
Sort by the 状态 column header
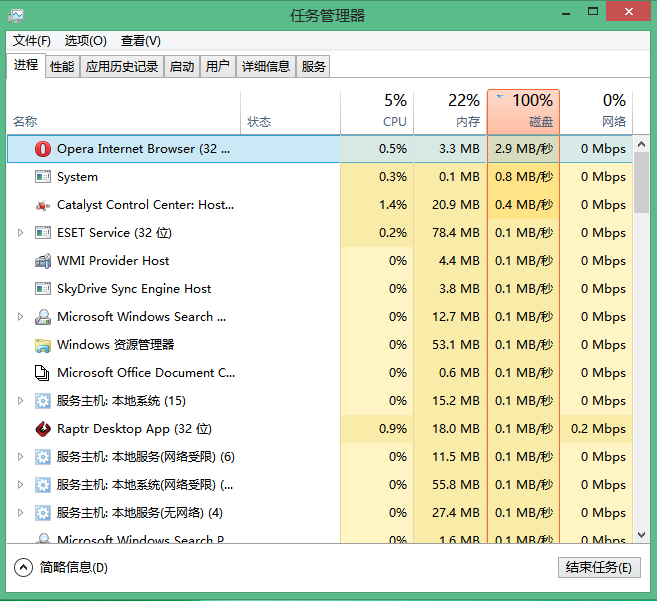click(290, 112)
